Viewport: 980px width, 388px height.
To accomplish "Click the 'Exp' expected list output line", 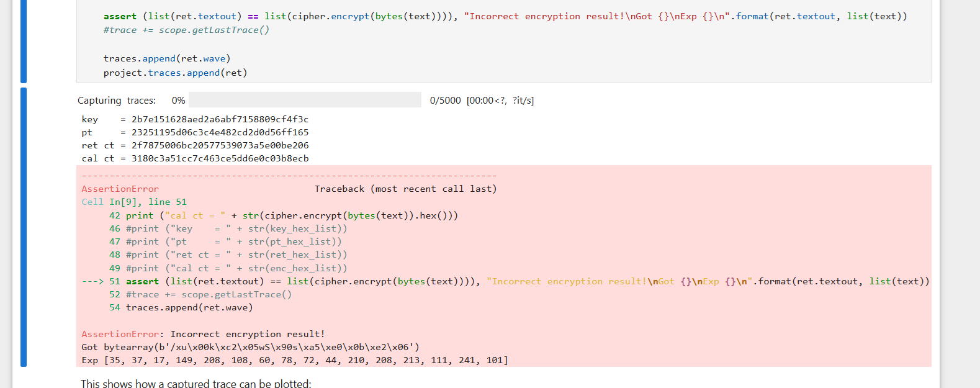I will [295, 360].
